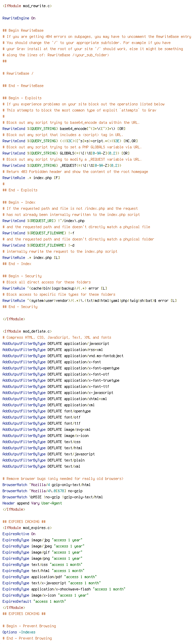Click the "## Begin - Exploits" comment
Image resolution: width=194 pixels, height=644 pixels.
(22, 98)
